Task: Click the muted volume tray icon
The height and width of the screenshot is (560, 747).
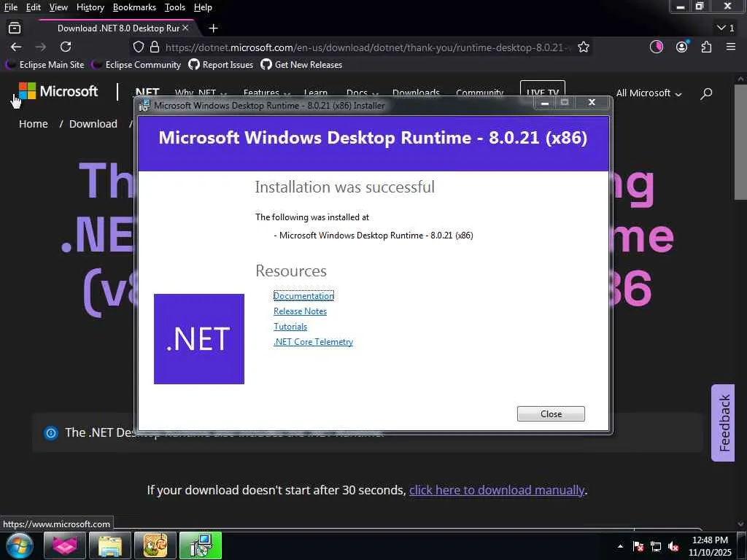Action: [673, 547]
